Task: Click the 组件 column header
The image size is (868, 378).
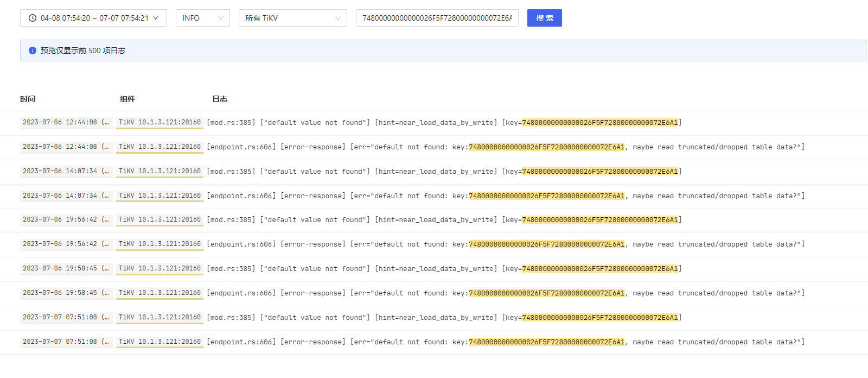Action: click(127, 99)
